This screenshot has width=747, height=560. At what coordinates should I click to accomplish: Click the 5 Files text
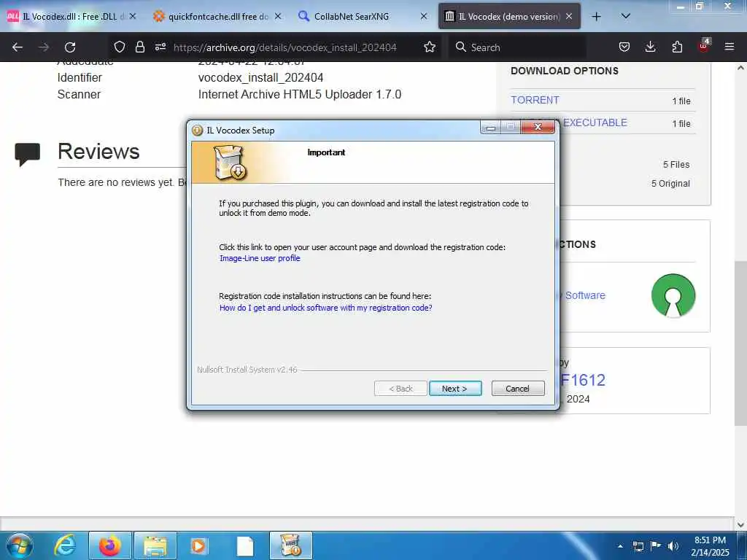(x=676, y=164)
